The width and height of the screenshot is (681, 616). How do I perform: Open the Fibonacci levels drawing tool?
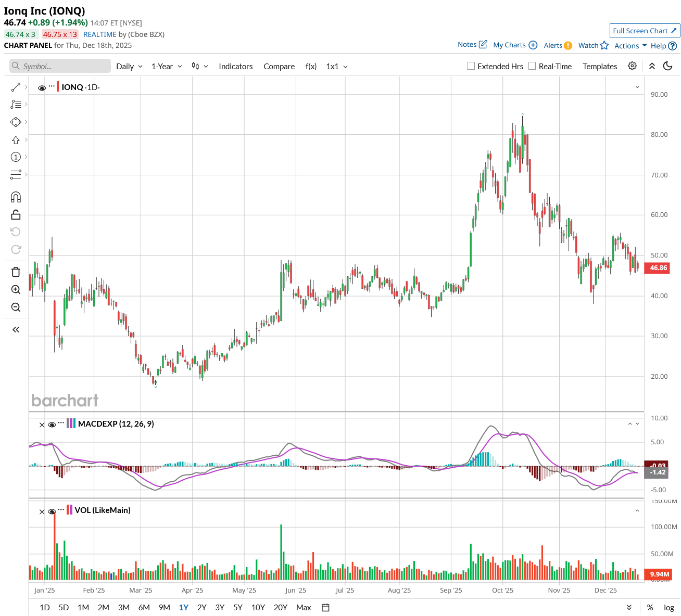point(16,104)
